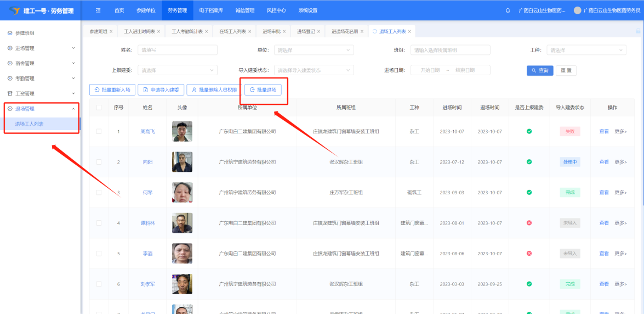The image size is (644, 314).
Task: Click the 姓名 input field
Action: (177, 50)
